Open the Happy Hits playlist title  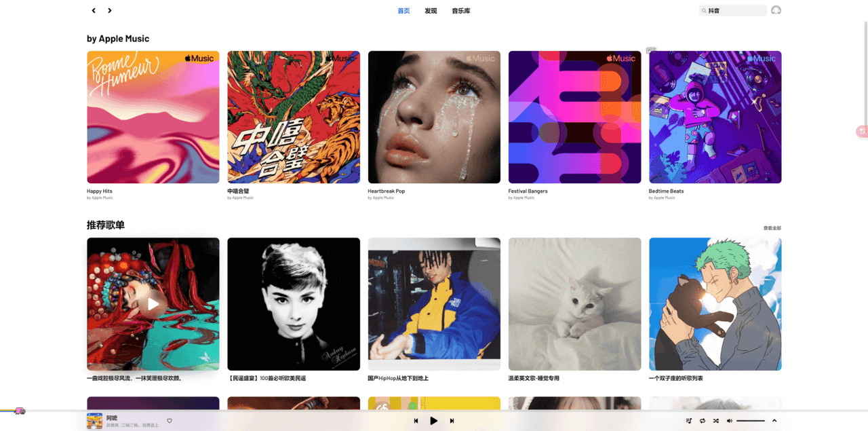click(x=100, y=191)
